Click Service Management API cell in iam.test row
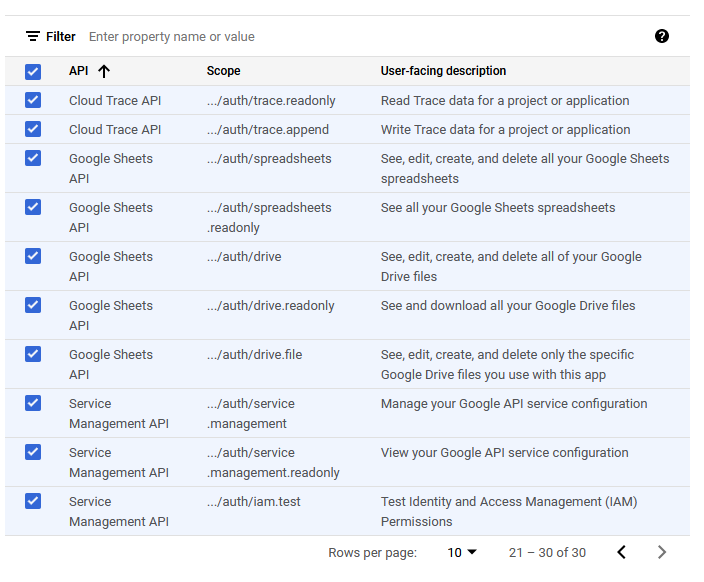Viewport: 704px width, 582px height. 119,511
